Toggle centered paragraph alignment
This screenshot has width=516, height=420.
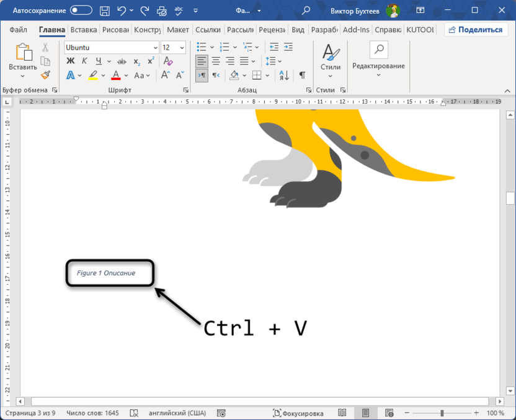tap(215, 60)
